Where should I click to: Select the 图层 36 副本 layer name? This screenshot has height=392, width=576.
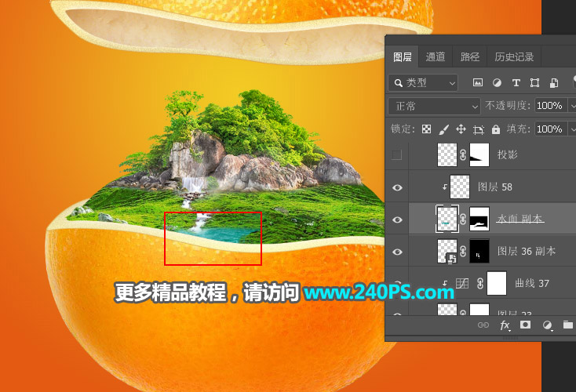[527, 252]
